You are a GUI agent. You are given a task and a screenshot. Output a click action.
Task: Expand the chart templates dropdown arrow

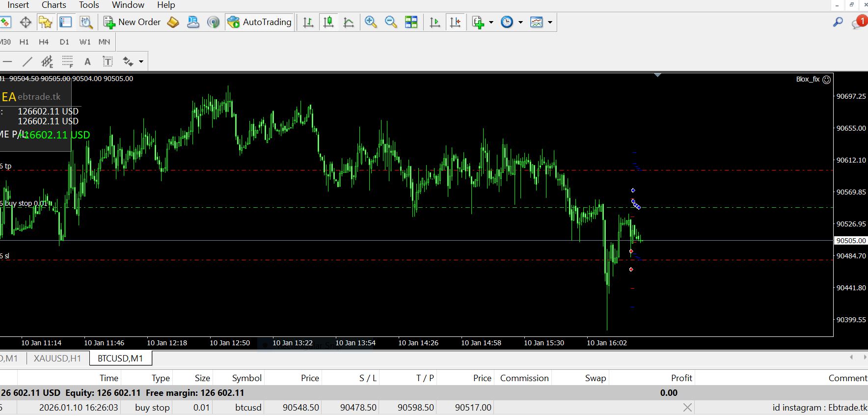(550, 22)
